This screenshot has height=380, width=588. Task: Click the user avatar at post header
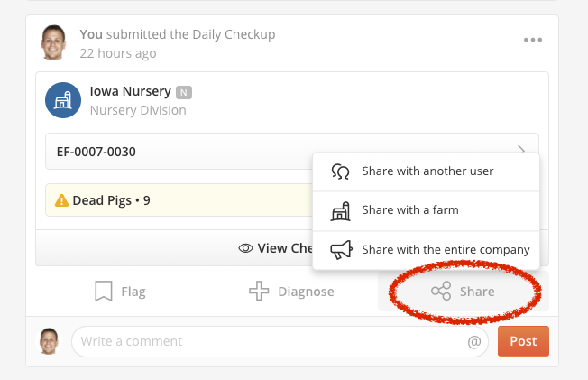click(x=53, y=42)
